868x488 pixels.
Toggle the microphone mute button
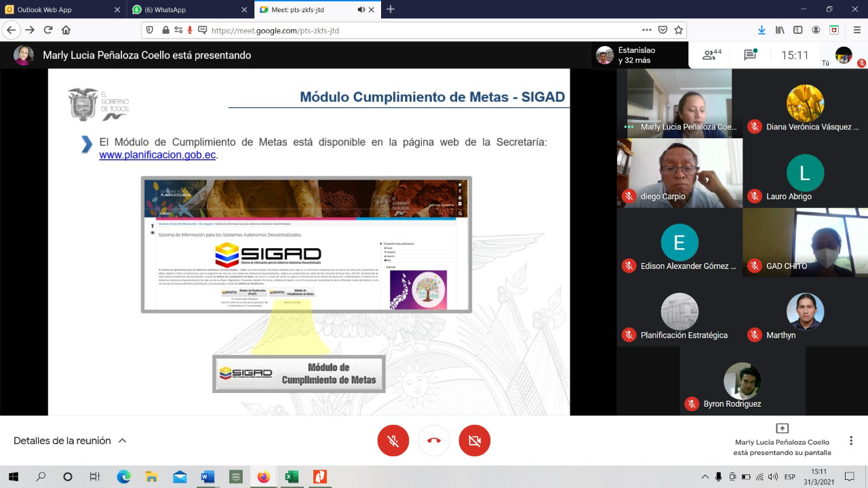pyautogui.click(x=393, y=441)
